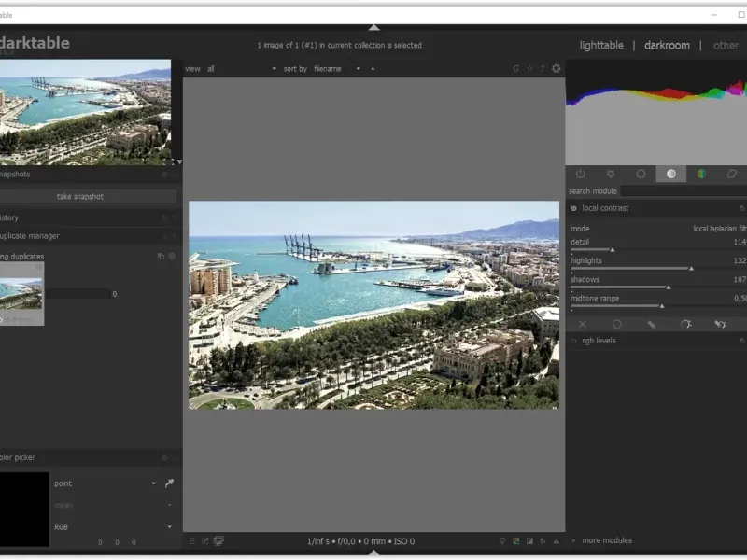747x560 pixels.
Task: Select the duplicate thumbnail in duplicate manager
Action: click(x=21, y=294)
